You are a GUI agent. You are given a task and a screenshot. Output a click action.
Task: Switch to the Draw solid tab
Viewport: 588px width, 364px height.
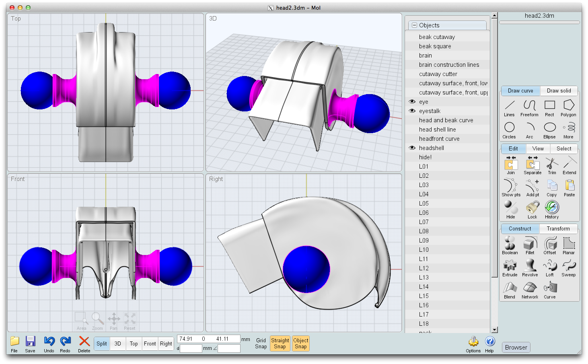pyautogui.click(x=559, y=91)
